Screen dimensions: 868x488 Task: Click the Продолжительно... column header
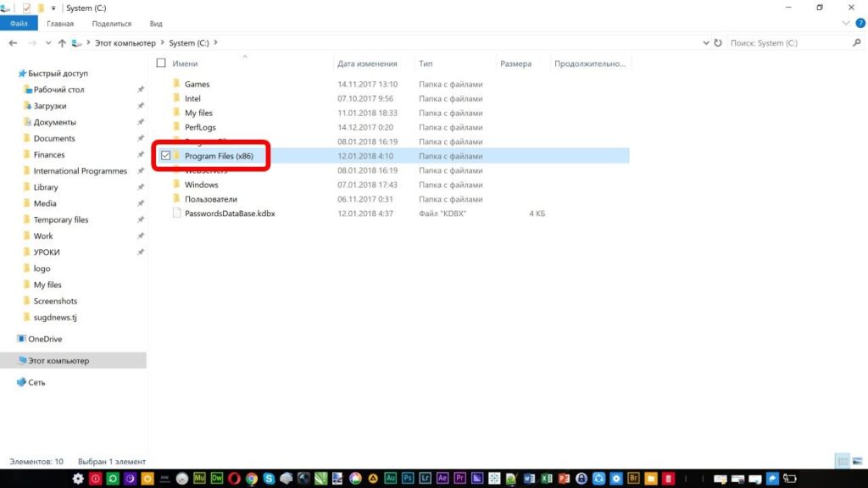point(590,64)
